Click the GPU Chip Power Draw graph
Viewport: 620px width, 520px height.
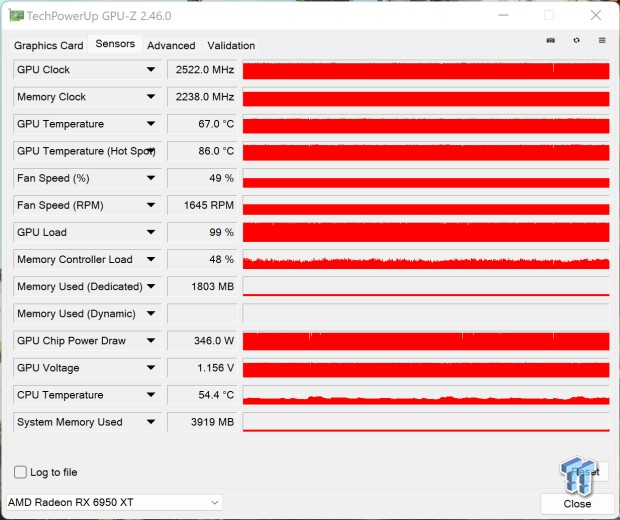coord(426,341)
